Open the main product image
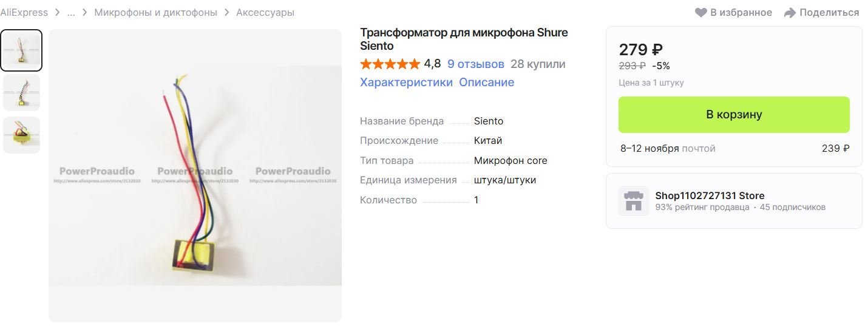Screen dimensions: 868x329 [195, 175]
